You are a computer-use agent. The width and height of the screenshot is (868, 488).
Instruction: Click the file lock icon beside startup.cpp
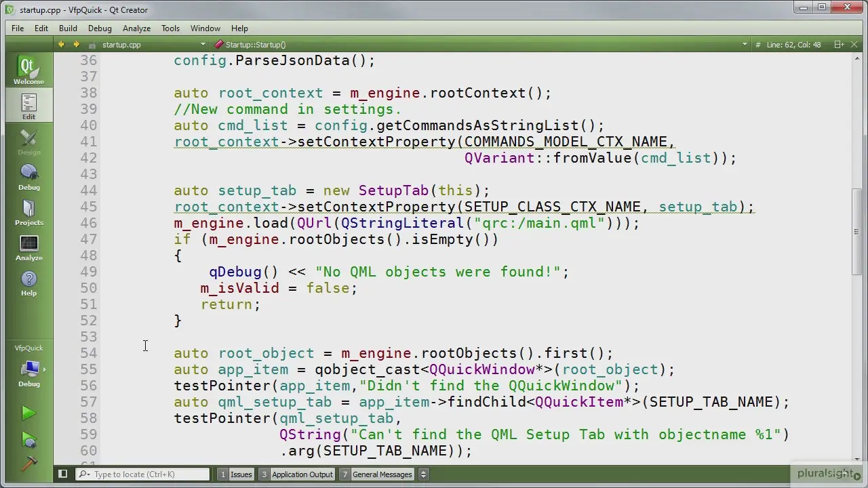92,45
